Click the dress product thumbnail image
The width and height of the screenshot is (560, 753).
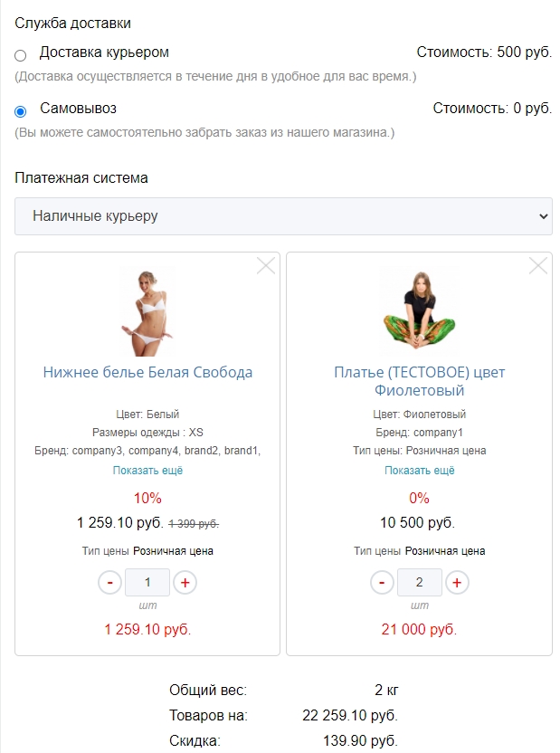point(421,308)
